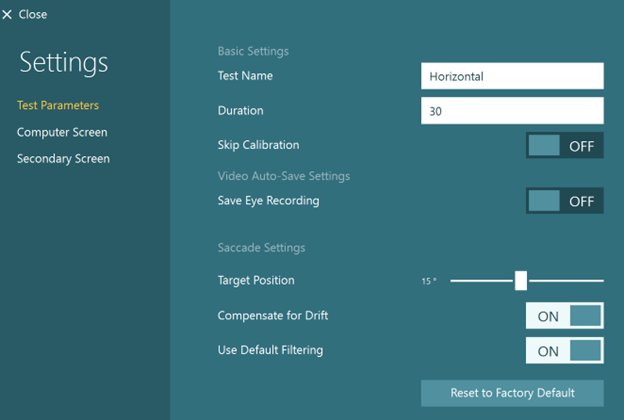
Task: Click the Saccade Settings section label
Action: pyautogui.click(x=261, y=248)
